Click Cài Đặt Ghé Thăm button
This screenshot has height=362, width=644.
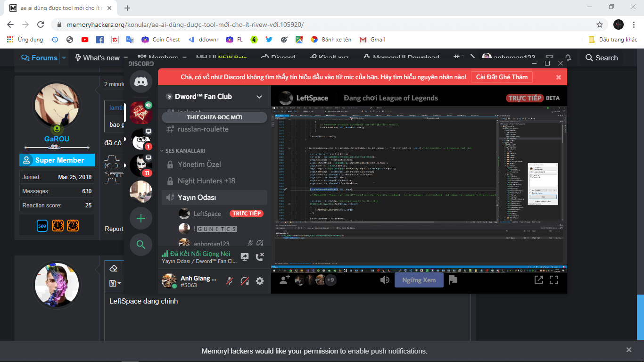[x=502, y=77]
